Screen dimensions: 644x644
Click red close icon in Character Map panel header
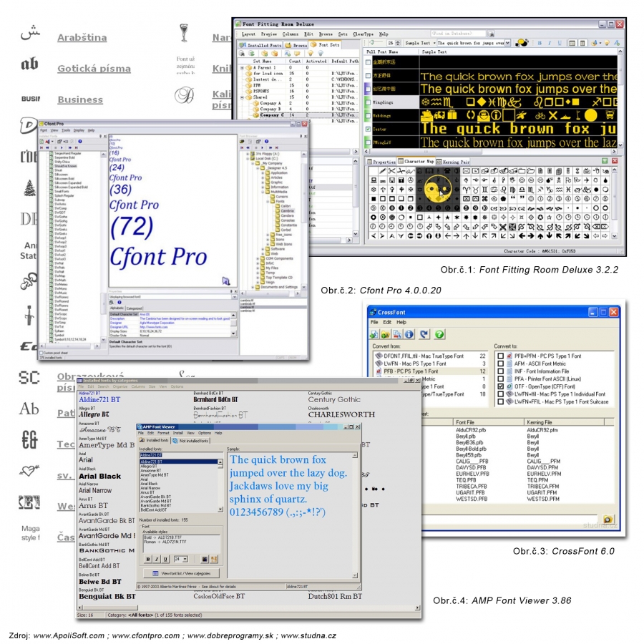click(x=615, y=161)
